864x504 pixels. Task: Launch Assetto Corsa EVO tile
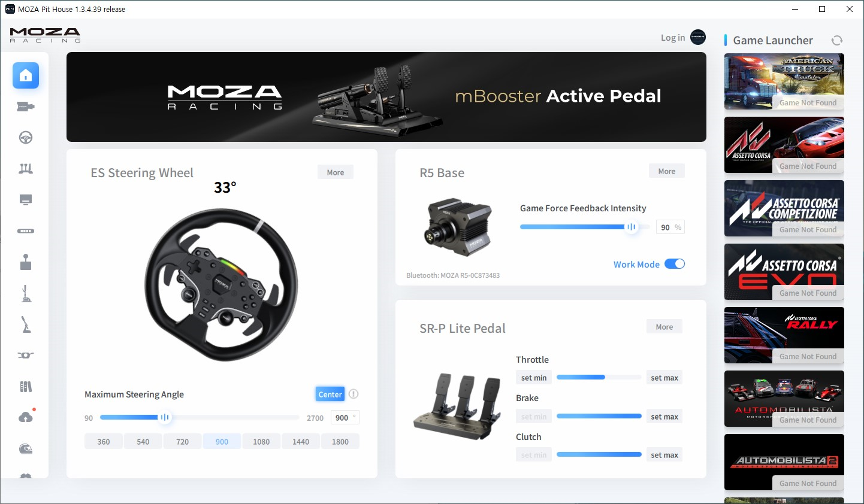pyautogui.click(x=784, y=272)
